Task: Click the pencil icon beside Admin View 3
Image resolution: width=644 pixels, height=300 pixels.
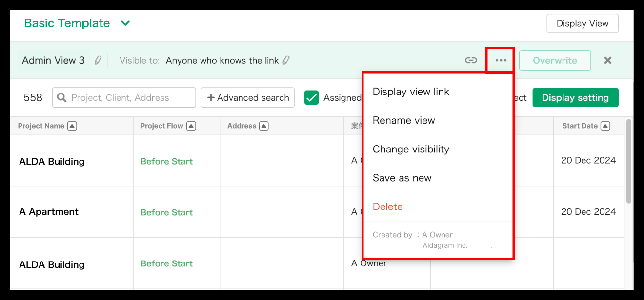Action: coord(98,60)
